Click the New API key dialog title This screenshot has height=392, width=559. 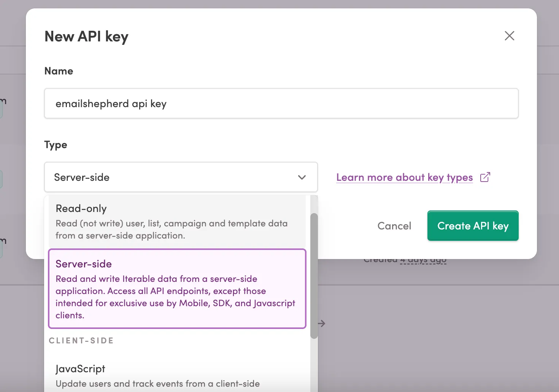pyautogui.click(x=86, y=36)
